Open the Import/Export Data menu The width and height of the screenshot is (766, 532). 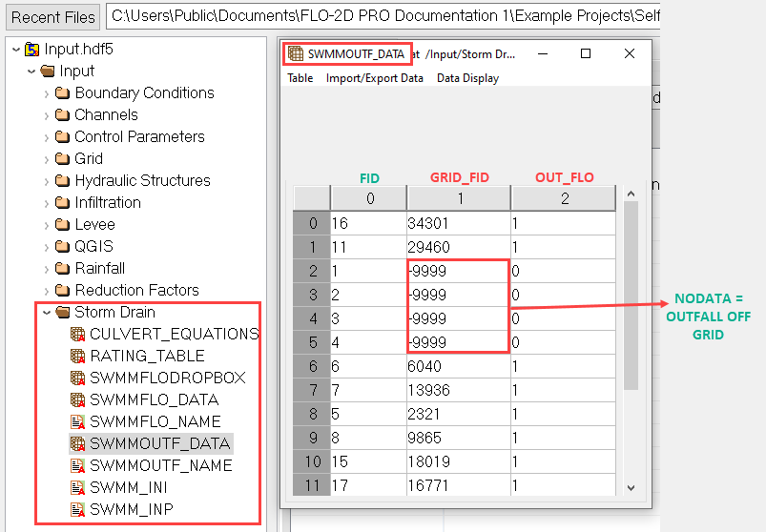coord(374,78)
